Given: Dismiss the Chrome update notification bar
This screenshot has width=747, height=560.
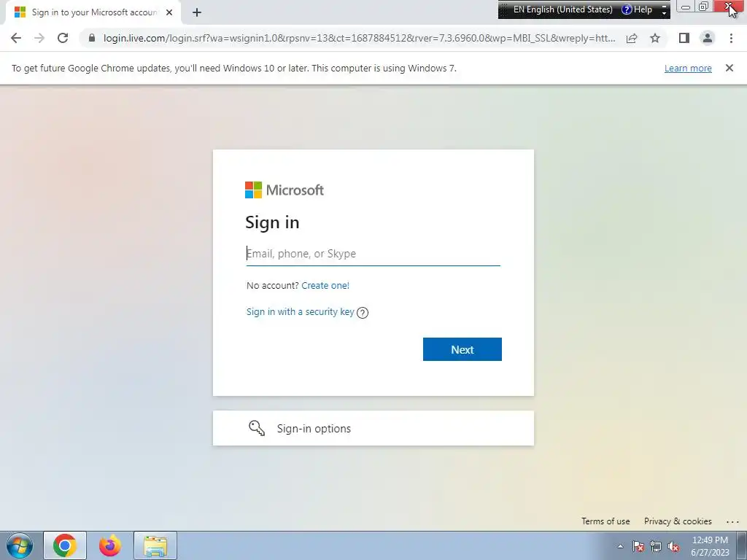Looking at the screenshot, I should click(x=729, y=68).
